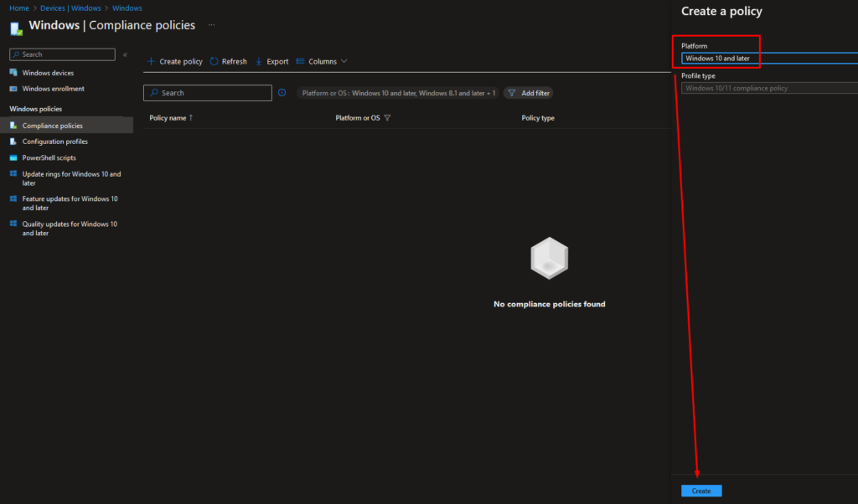Collapse the sidebar with the double-chevron icon
The width and height of the screenshot is (858, 504).
point(126,54)
